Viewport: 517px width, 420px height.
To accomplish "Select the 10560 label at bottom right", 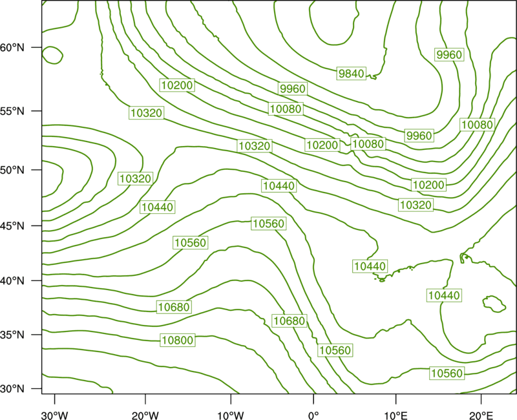I will click(x=447, y=373).
